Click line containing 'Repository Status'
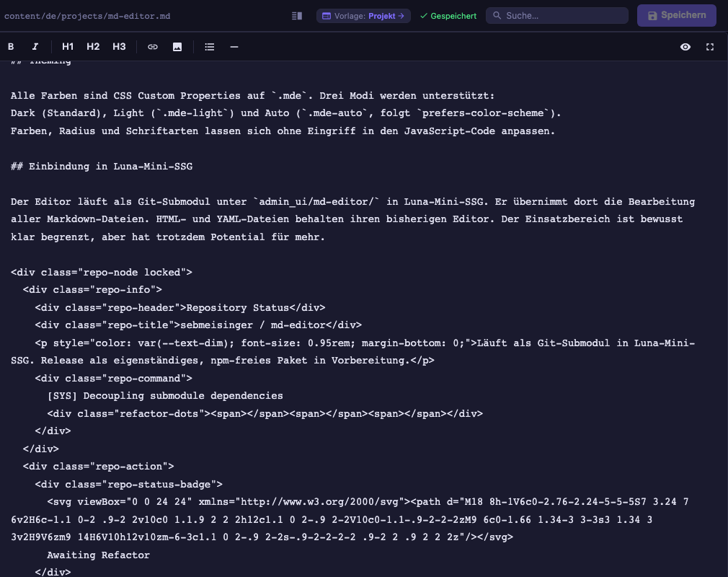Image resolution: width=728 pixels, height=577 pixels. point(180,307)
